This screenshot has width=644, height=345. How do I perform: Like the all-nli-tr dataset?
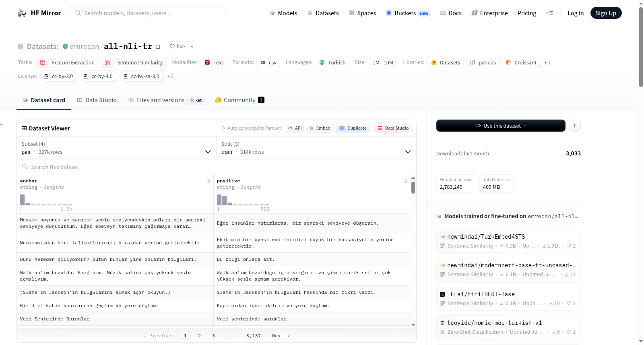click(177, 46)
